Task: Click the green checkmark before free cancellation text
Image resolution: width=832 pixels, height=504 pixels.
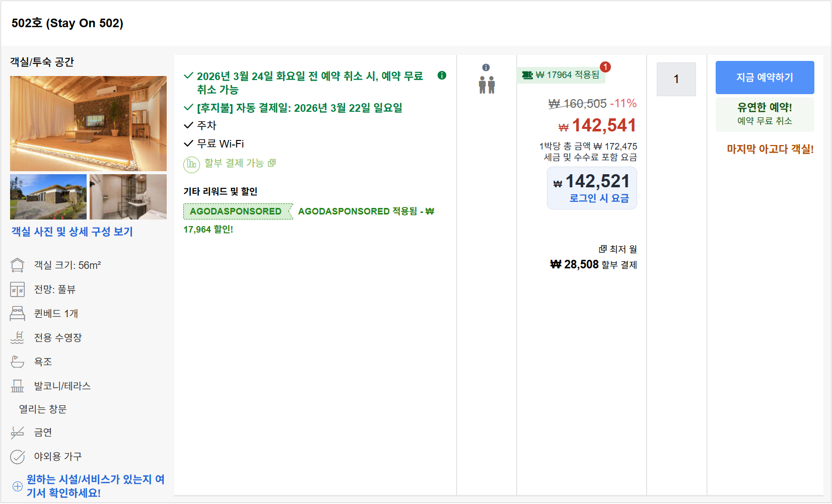Action: 188,76
